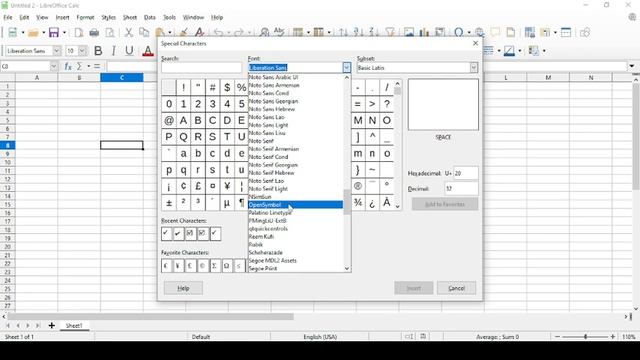
Task: Click the Clear Direct Formatting icon
Action: coord(200,33)
